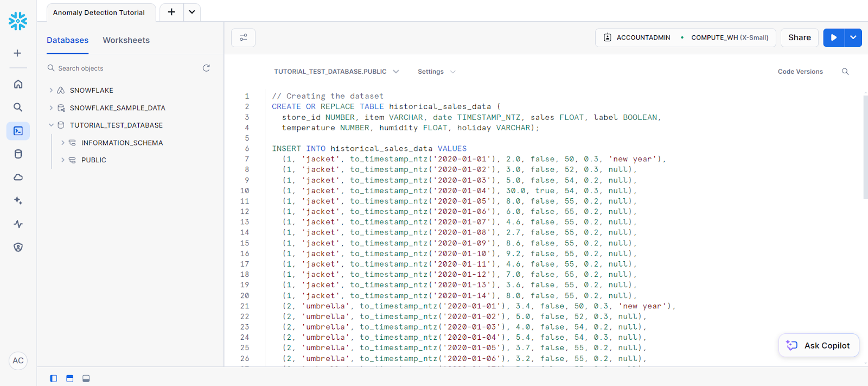This screenshot has width=868, height=386.
Task: Open the Data database icon in sidebar
Action: pos(18,154)
